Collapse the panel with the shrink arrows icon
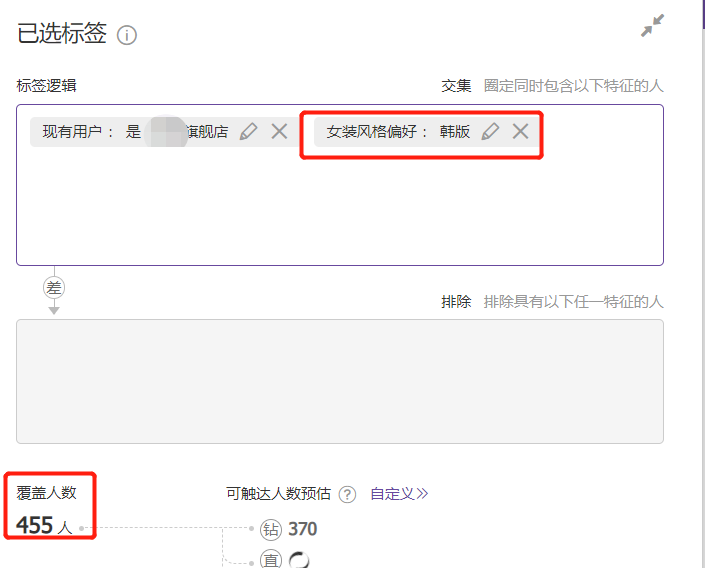The height and width of the screenshot is (568, 705). [652, 26]
